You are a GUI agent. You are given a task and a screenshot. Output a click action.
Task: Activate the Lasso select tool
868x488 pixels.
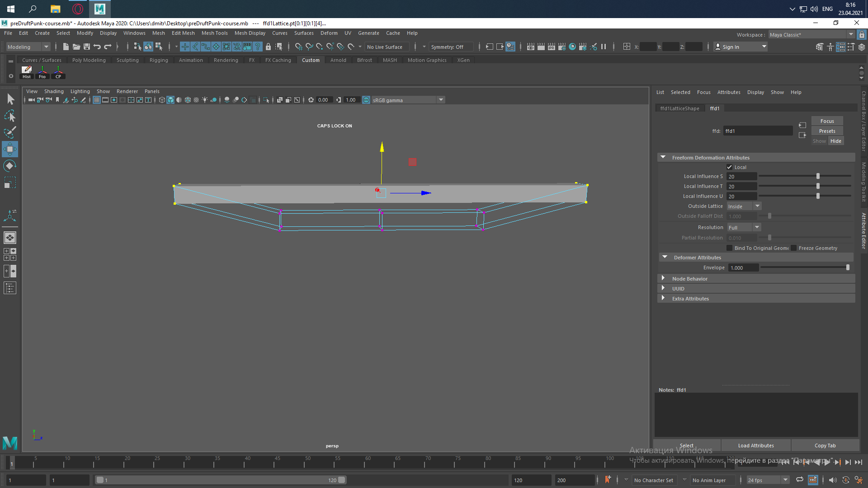[x=10, y=116]
